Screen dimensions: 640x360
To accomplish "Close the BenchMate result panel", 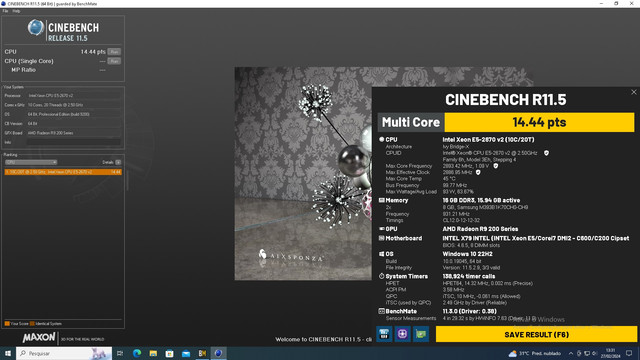I will pyautogui.click(x=633, y=92).
